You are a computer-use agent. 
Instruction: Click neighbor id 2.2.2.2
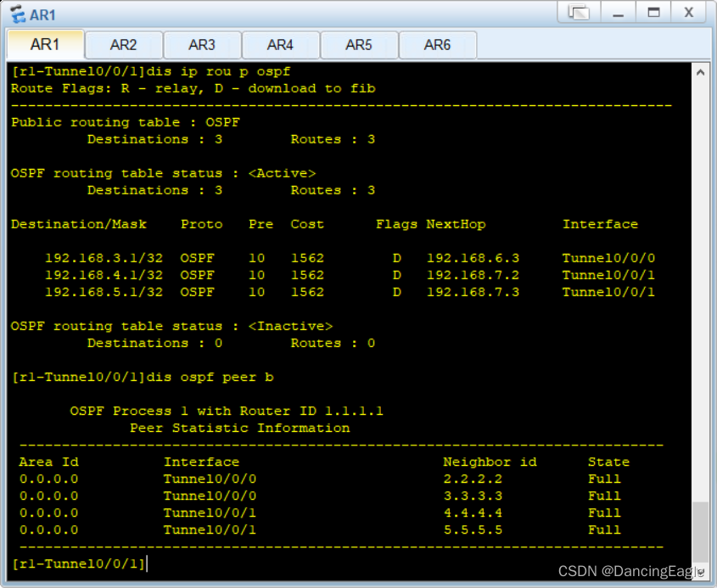473,479
